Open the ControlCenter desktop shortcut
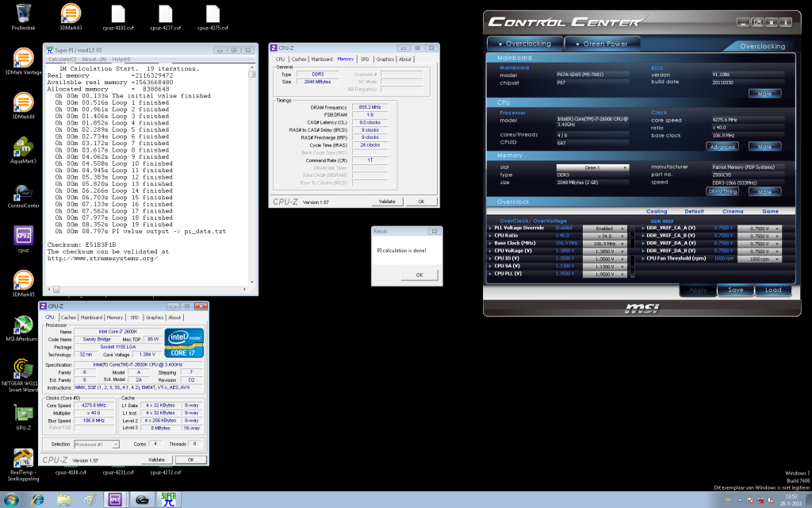The width and height of the screenshot is (812, 508). 23,195
